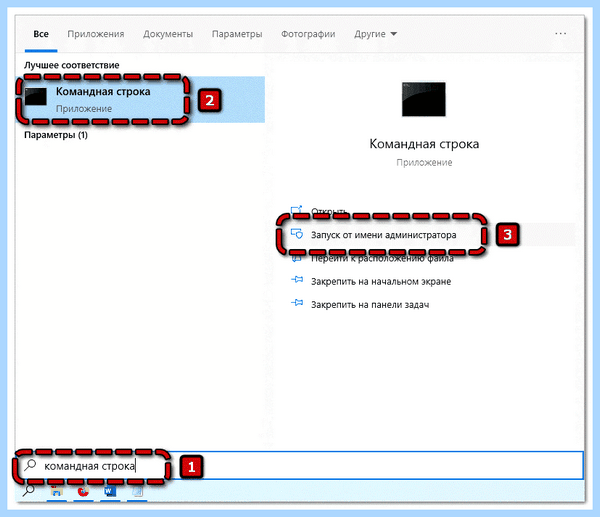The image size is (600, 517).
Task: Click the Открыть icon
Action: pyautogui.click(x=297, y=209)
